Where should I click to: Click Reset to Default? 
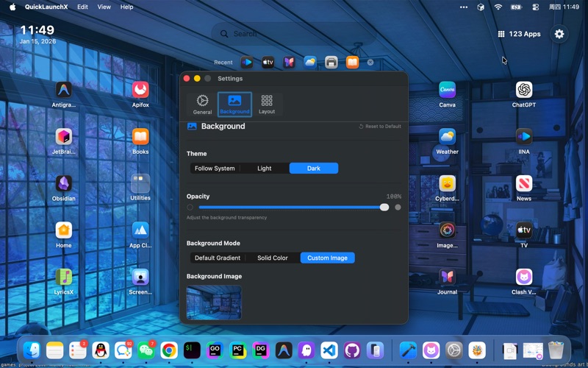click(x=380, y=127)
